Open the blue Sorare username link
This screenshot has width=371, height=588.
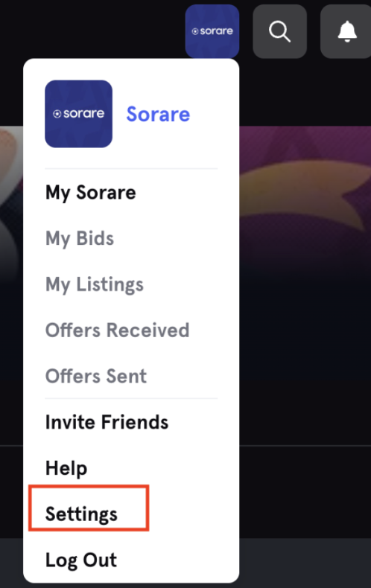[158, 114]
